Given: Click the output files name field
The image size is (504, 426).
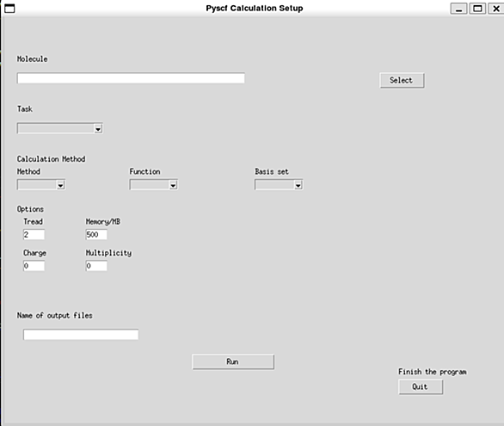Looking at the screenshot, I should click(x=81, y=335).
